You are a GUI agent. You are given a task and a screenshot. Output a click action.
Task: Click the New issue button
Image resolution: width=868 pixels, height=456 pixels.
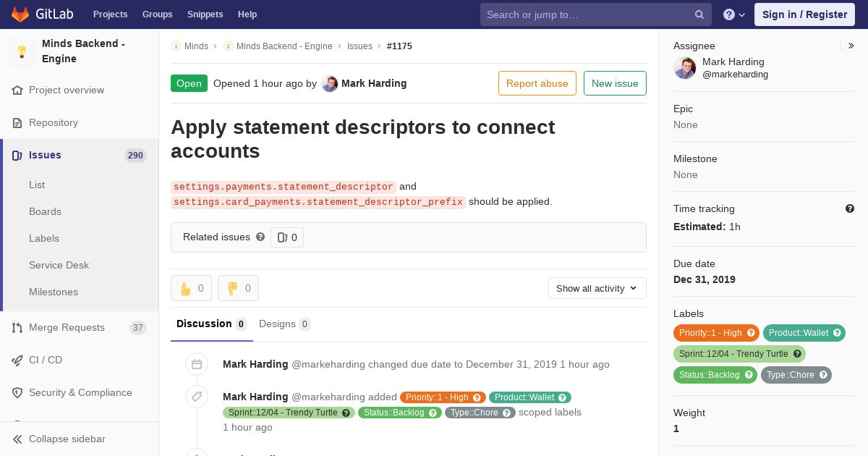(x=615, y=83)
